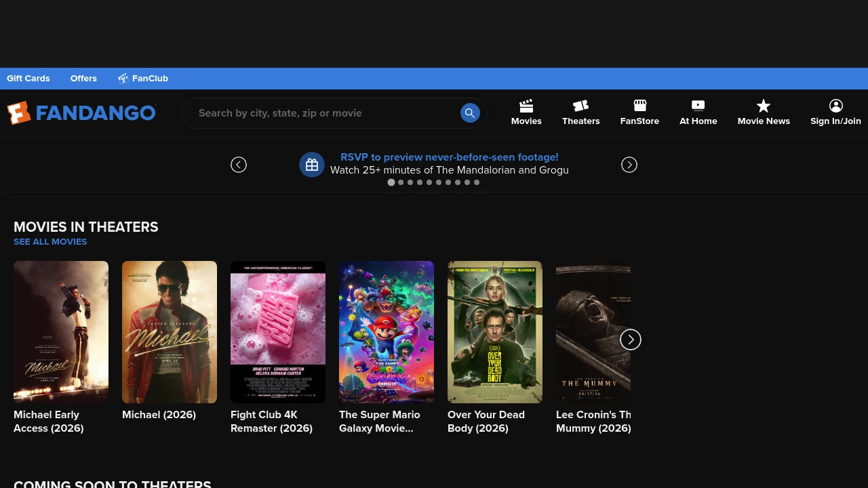Open the FanStore shop icon

click(x=639, y=106)
